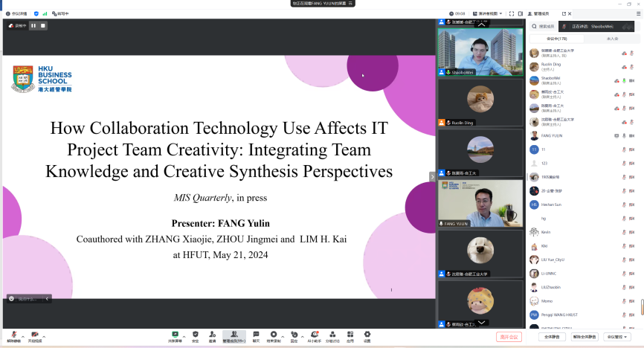This screenshot has width=644, height=348.
Task: Open the Apps (应用) icon
Action: pyautogui.click(x=350, y=336)
